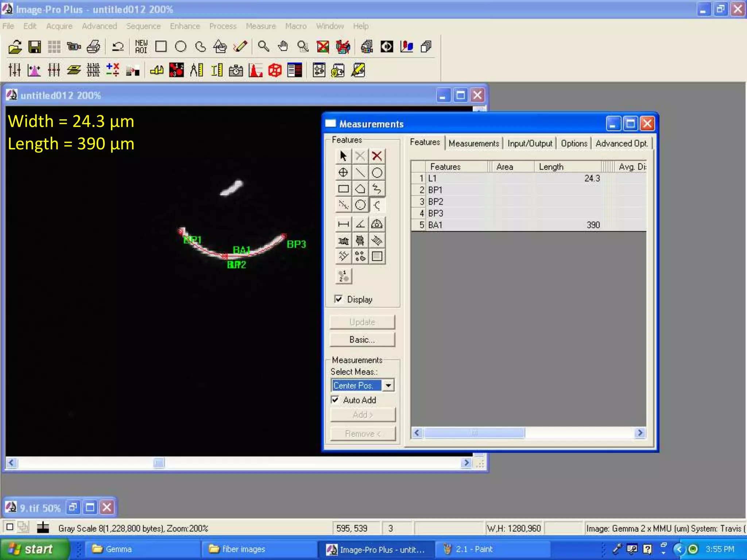Open the Options tab in Measurements
Viewport: 747px width, 560px height.
[x=574, y=143]
